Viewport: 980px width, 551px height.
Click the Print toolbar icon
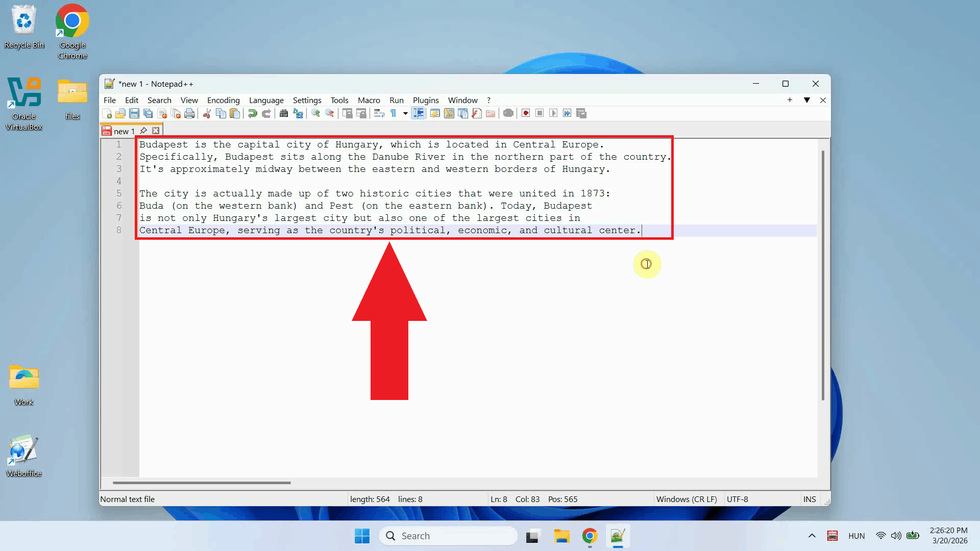coord(189,113)
